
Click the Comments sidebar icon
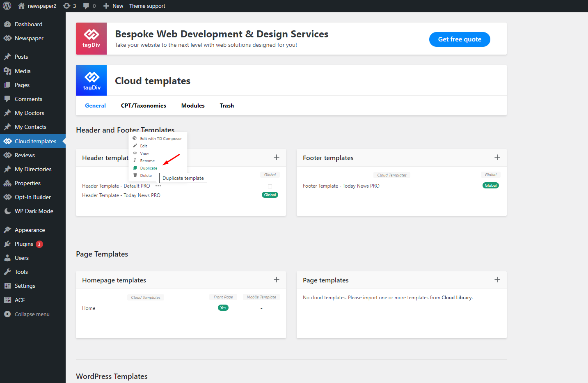[7, 99]
